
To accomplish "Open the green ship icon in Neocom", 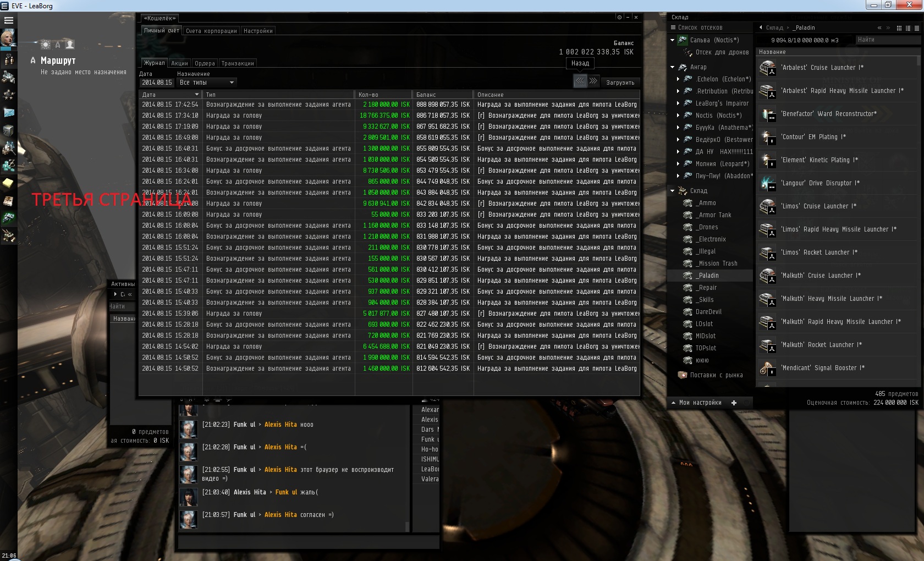I will pyautogui.click(x=8, y=218).
